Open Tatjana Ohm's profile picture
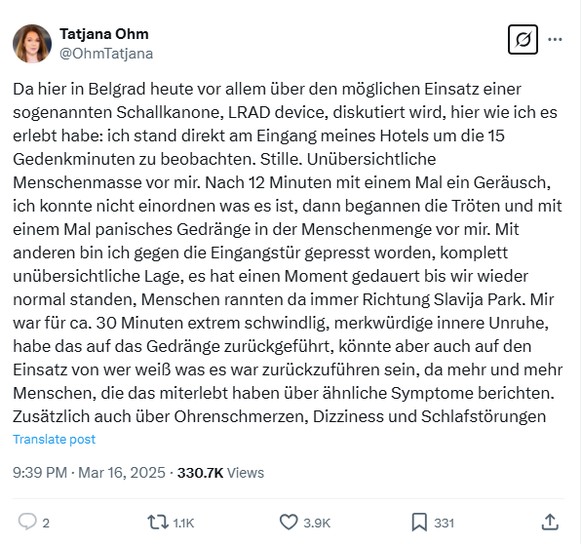 click(32, 44)
